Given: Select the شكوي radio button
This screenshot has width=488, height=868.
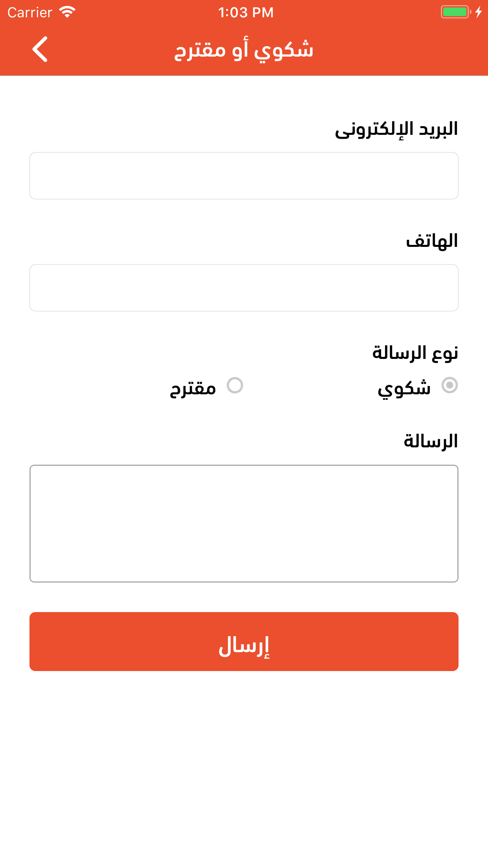Looking at the screenshot, I should (449, 385).
